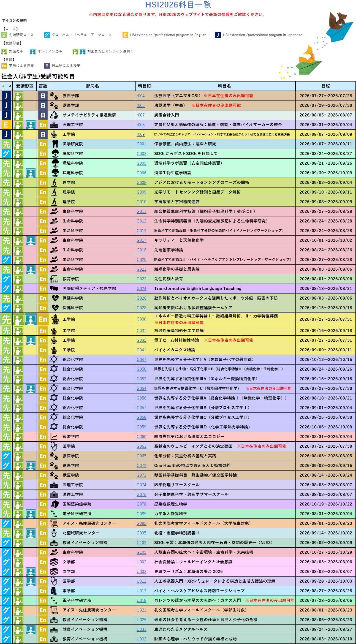Click the snowman icon in the G095 row
356x644 pixels.
click(54, 533)
